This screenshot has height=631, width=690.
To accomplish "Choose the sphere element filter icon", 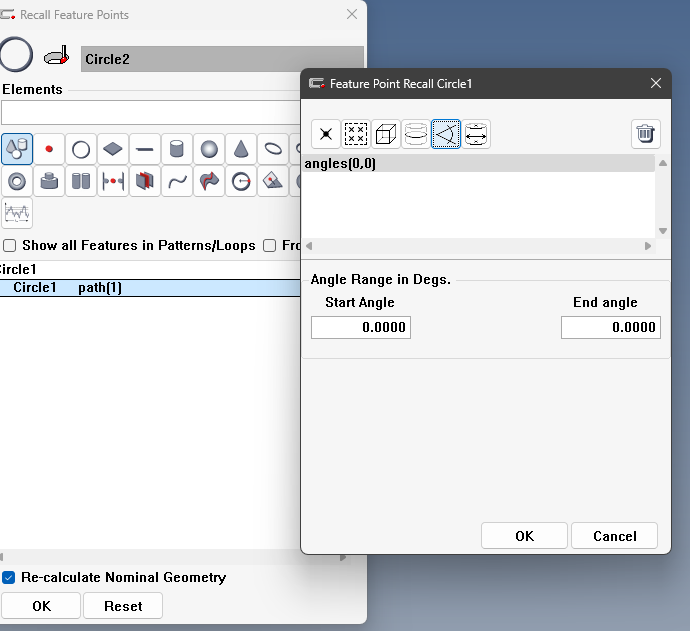I will coord(209,150).
